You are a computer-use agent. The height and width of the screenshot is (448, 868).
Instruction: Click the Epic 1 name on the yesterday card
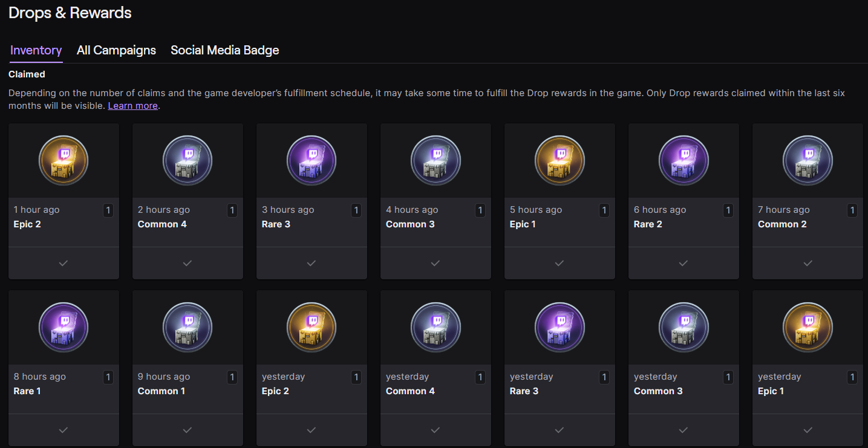tap(771, 391)
